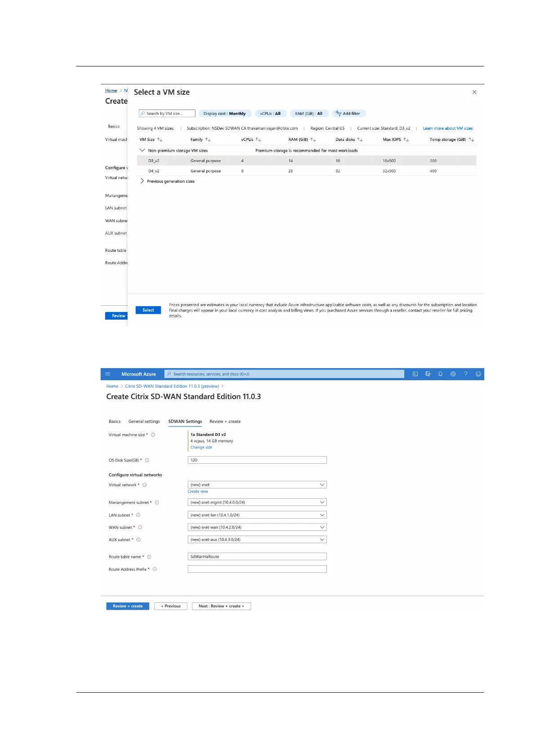Click the OS Disk Size field

pos(257,460)
